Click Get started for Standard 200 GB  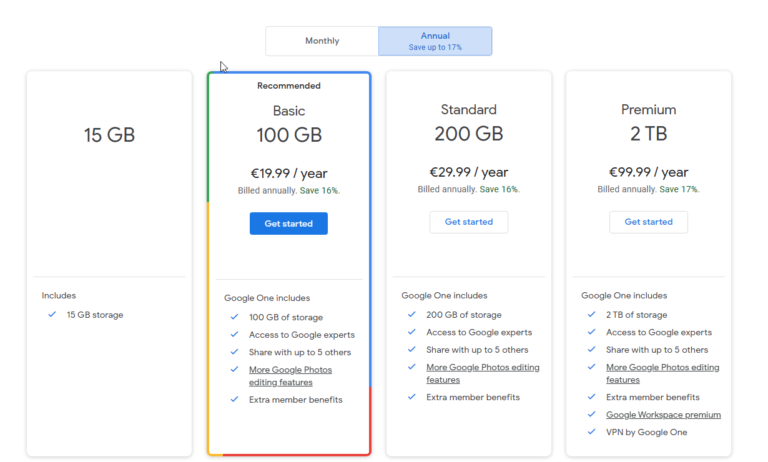click(x=468, y=222)
